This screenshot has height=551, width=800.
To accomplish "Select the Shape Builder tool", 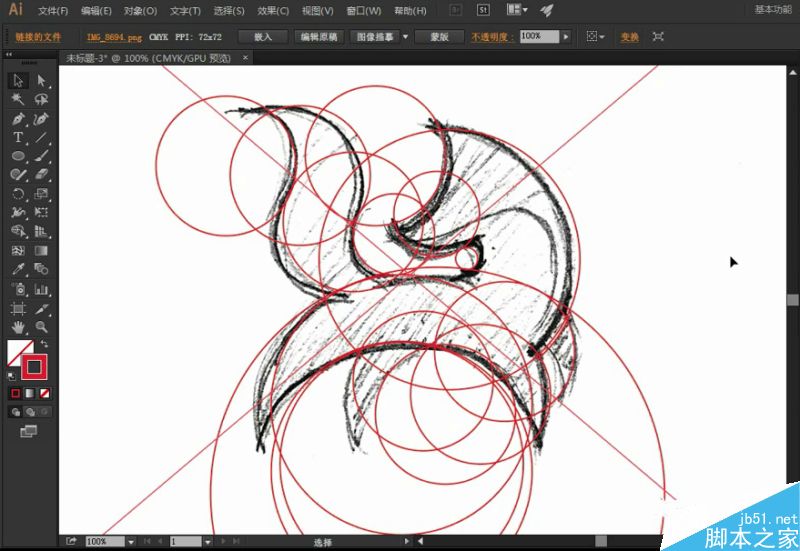I will click(x=18, y=231).
